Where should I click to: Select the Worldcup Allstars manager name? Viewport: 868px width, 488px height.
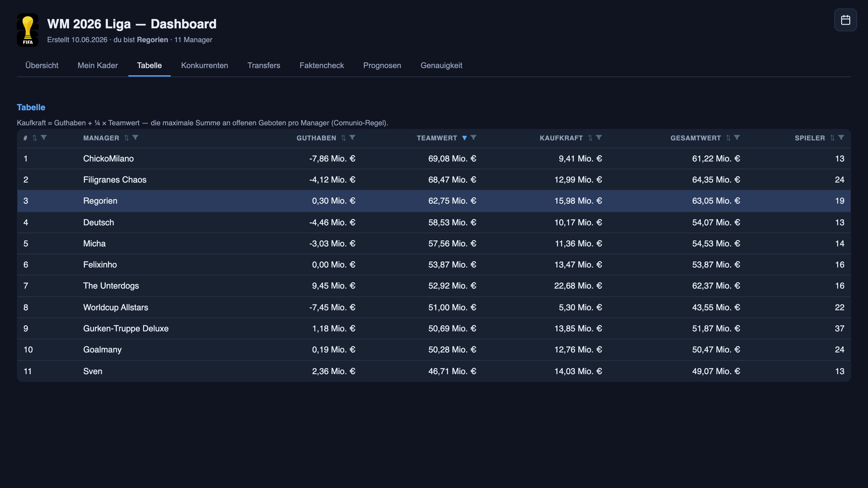115,308
